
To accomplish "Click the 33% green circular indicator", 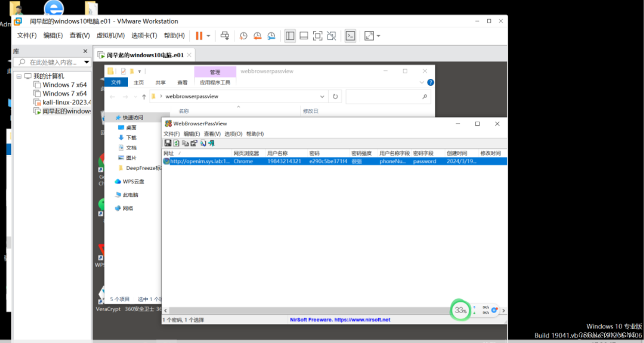I will [460, 311].
